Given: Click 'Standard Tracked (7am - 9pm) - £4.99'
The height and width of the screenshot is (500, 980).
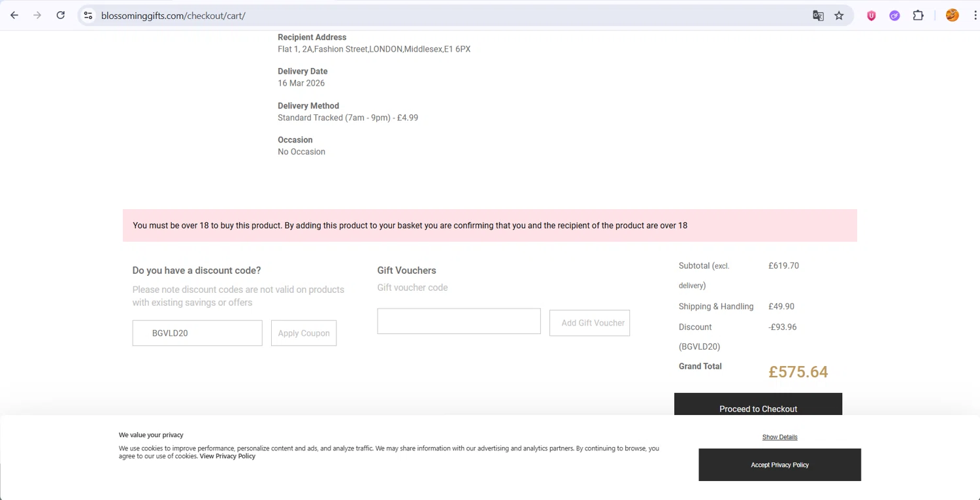Looking at the screenshot, I should click(348, 118).
